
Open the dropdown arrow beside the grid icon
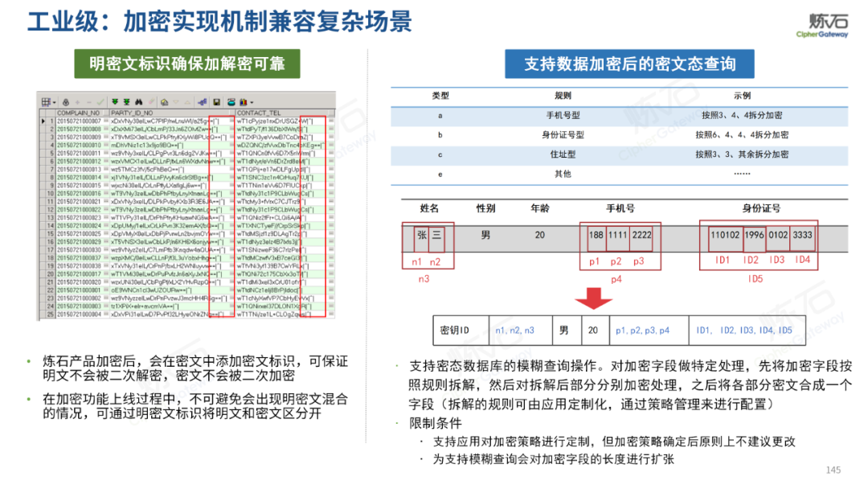(54, 102)
